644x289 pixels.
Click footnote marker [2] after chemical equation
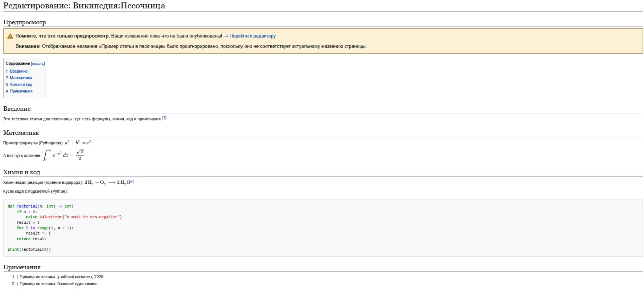point(132,181)
